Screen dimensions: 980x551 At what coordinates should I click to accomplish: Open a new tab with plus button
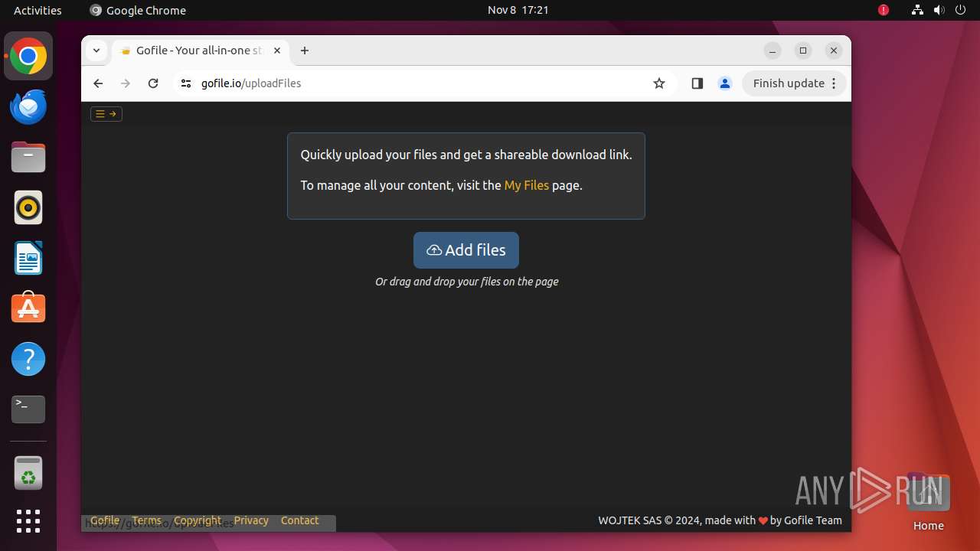pyautogui.click(x=305, y=51)
